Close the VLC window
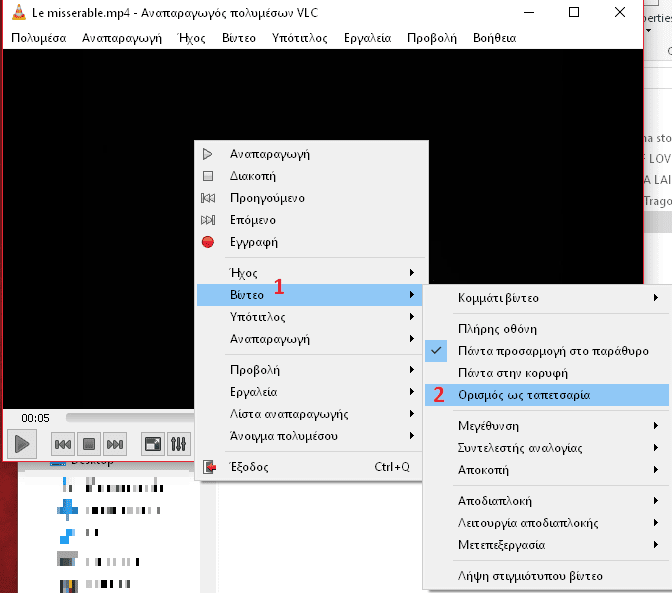The width and height of the screenshot is (672, 593). point(620,12)
